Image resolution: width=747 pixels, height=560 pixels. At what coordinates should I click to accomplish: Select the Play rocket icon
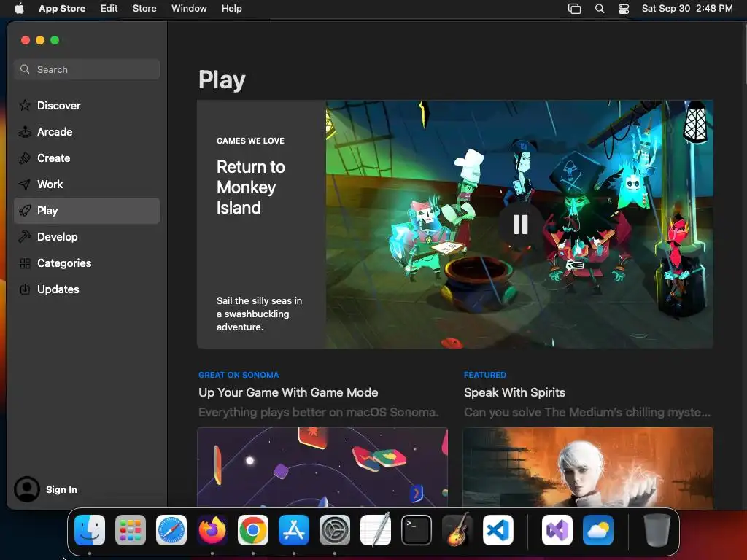click(25, 211)
